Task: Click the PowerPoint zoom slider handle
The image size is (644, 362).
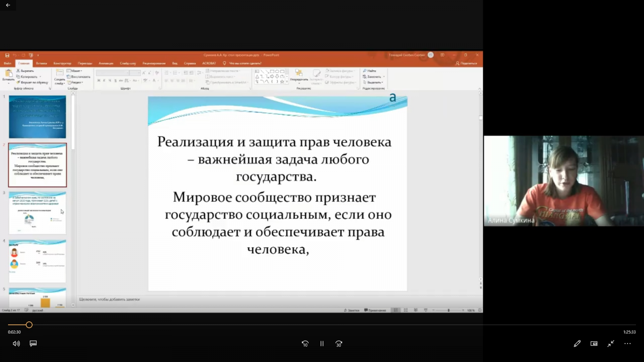Action: pos(448,310)
